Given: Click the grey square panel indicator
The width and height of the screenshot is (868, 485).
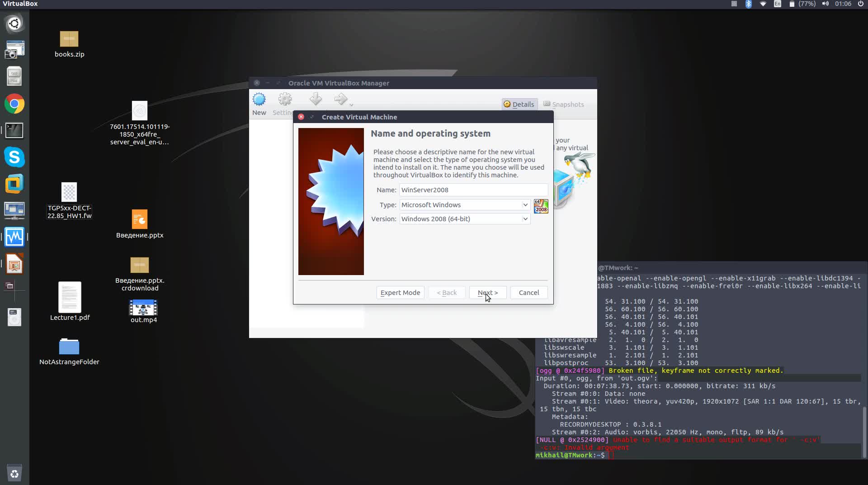Looking at the screenshot, I should 734,4.
